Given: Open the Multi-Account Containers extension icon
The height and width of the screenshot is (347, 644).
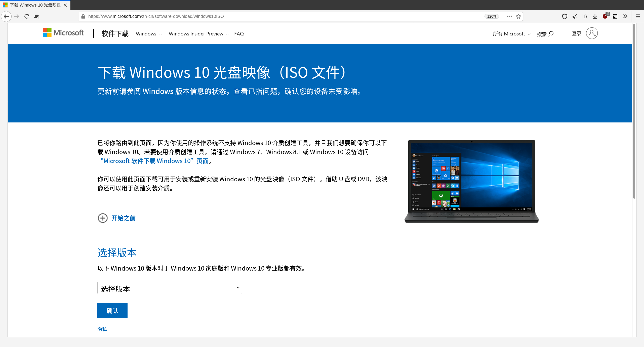Looking at the screenshot, I should (615, 16).
